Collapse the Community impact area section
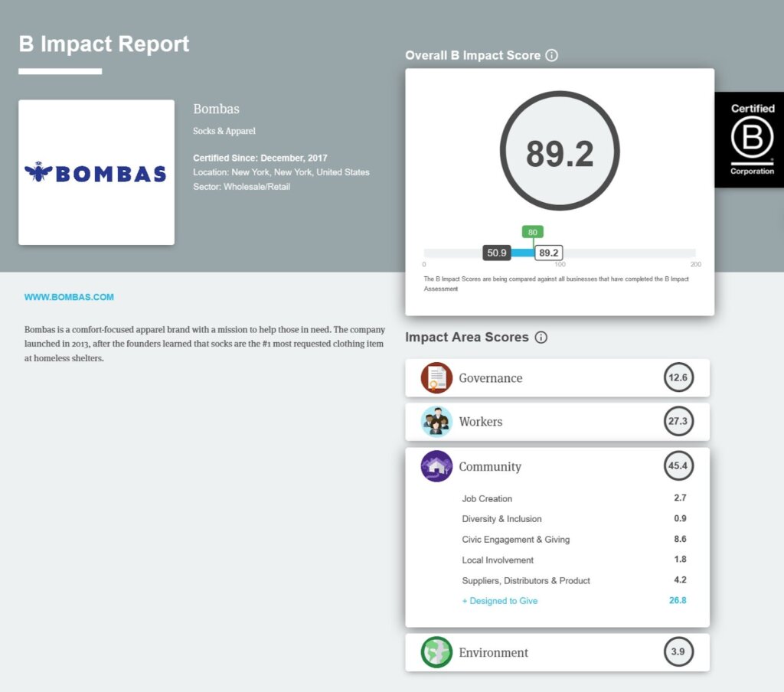This screenshot has width=784, height=692. pos(557,466)
